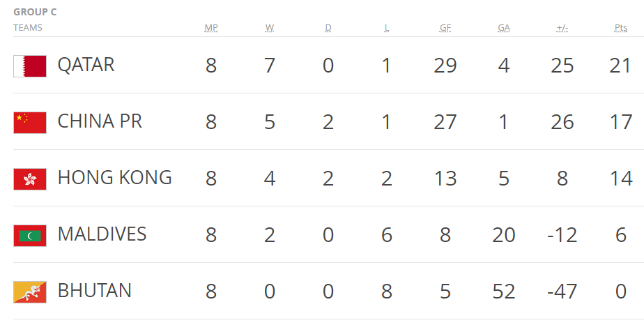Click the Qatar flag icon
This screenshot has width=644, height=325.
pos(30,66)
